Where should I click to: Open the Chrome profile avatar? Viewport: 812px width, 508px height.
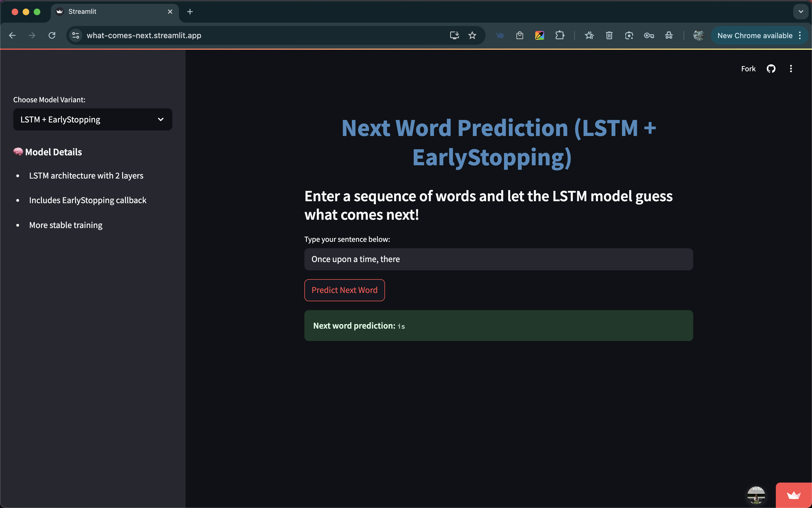point(698,35)
